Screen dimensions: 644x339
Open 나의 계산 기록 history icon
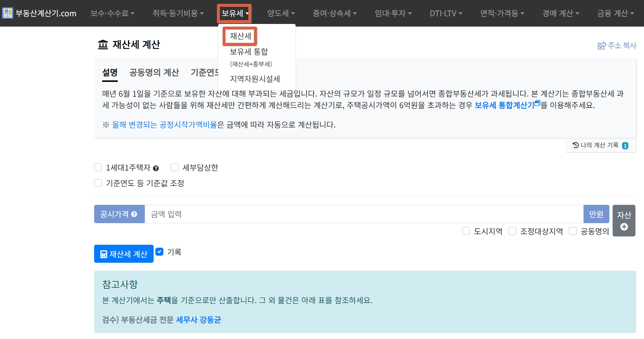click(x=575, y=145)
